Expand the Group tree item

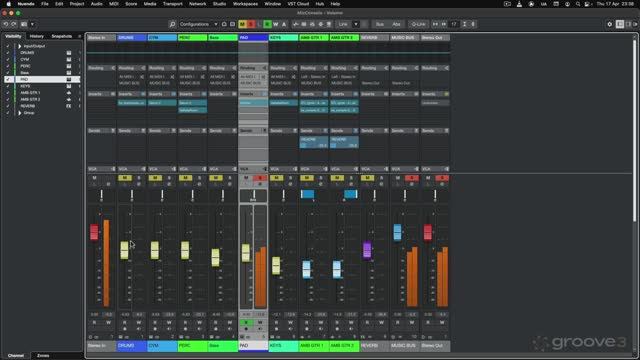point(20,113)
